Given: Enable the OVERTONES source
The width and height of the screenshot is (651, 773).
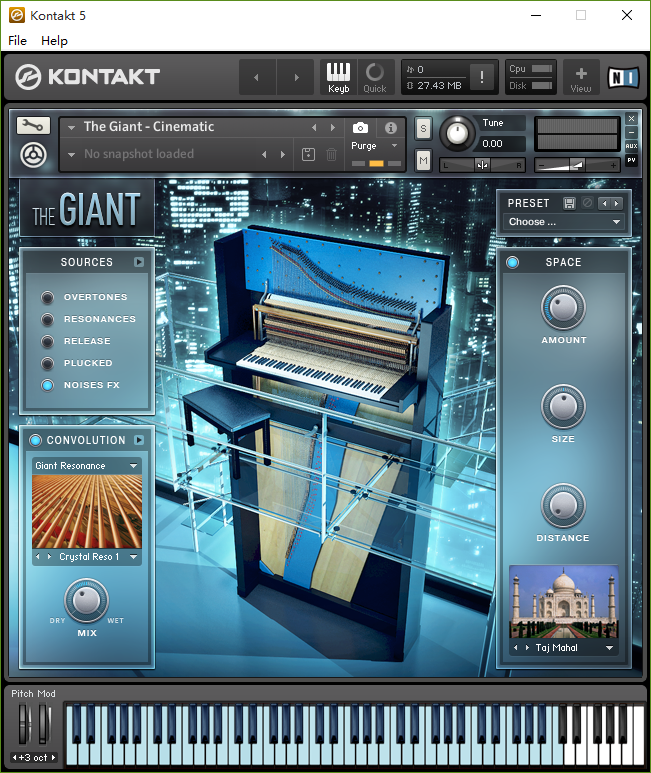Looking at the screenshot, I should (x=47, y=297).
